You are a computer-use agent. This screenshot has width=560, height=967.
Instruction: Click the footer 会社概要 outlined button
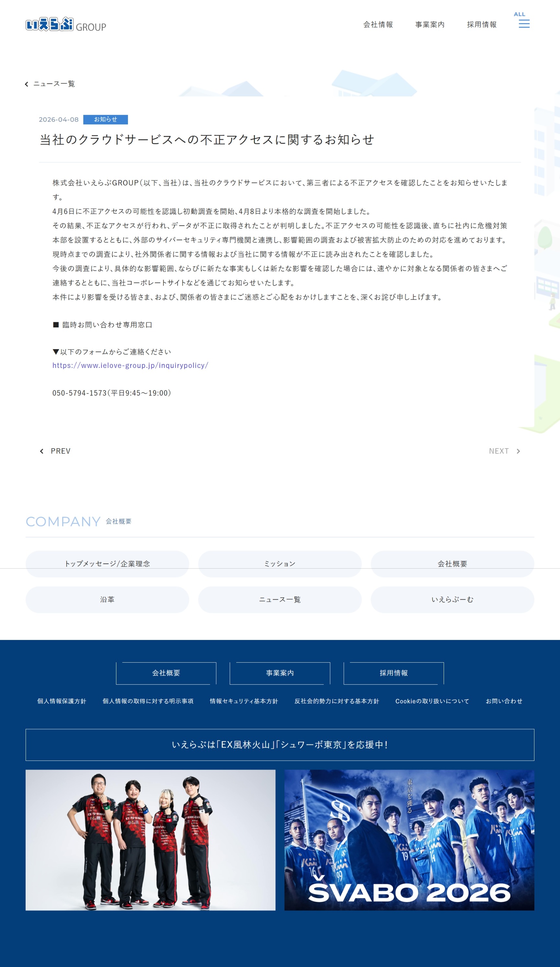(x=166, y=673)
